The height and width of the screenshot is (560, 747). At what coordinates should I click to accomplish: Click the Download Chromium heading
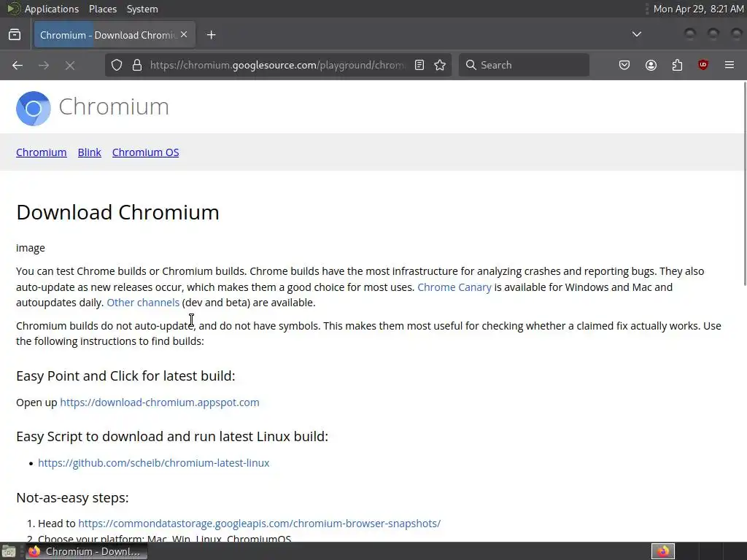pos(117,212)
